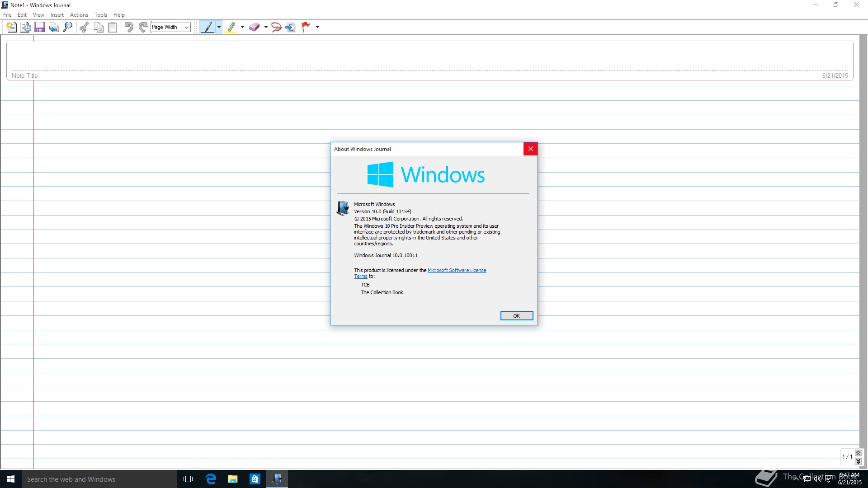Open the Edit menu

pos(22,15)
